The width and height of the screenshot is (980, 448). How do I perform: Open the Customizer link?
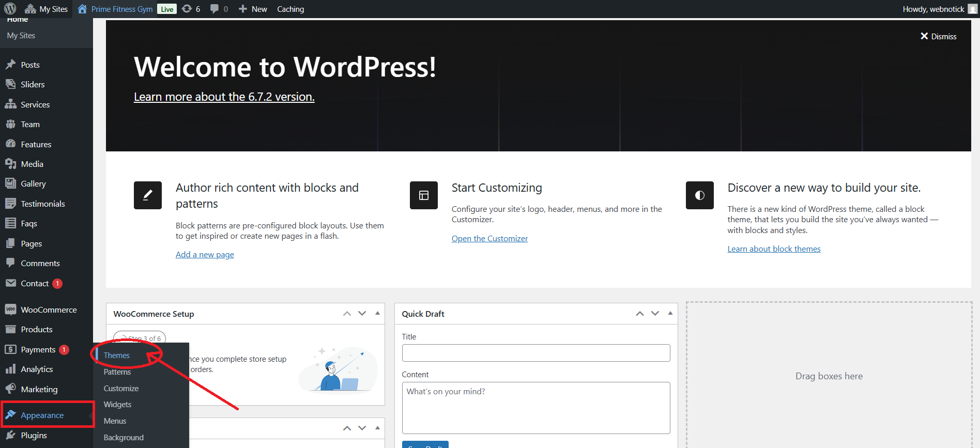489,238
